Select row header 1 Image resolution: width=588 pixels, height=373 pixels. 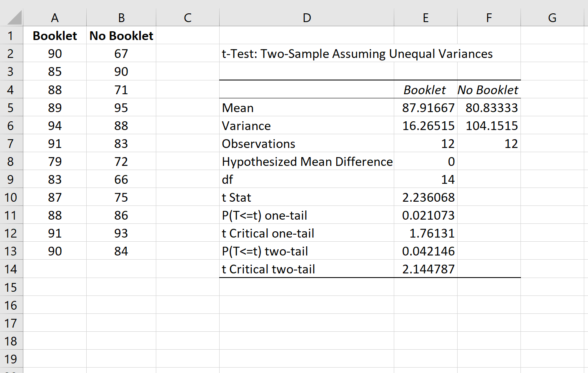(11, 36)
